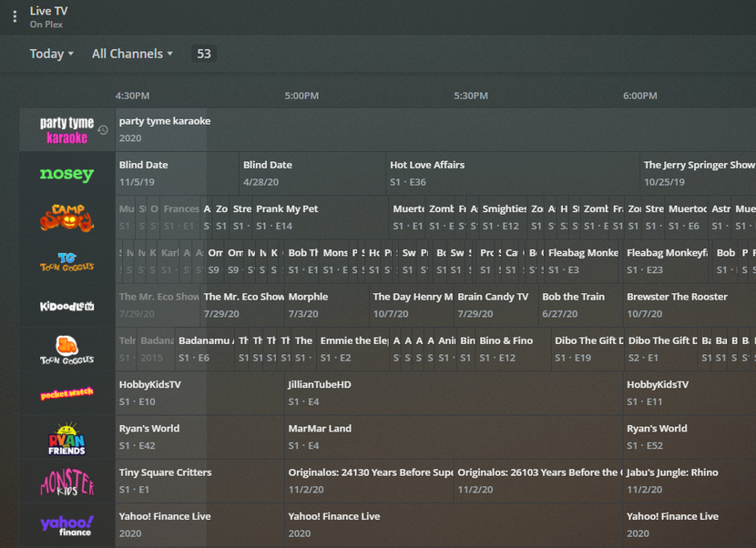The width and height of the screenshot is (756, 548).
Task: Click the 5:30PM time marker
Action: (471, 96)
